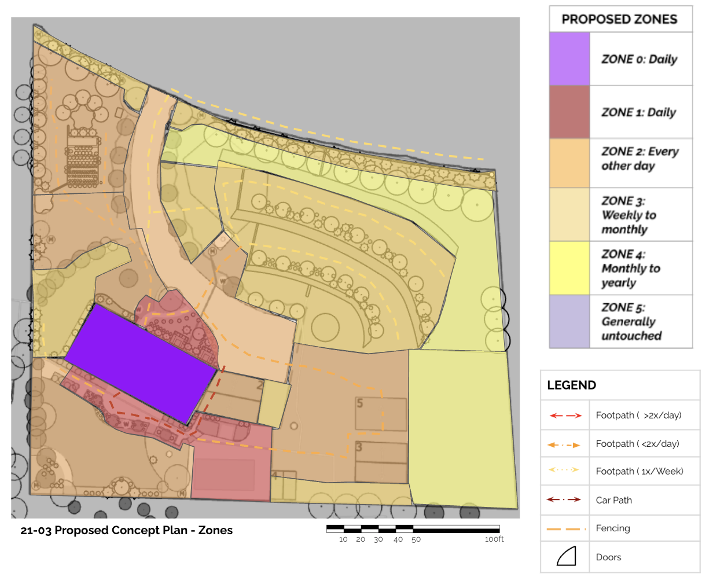Click the orange dashed Fencing line symbol
Screen dimensions: 713x588
point(565,529)
